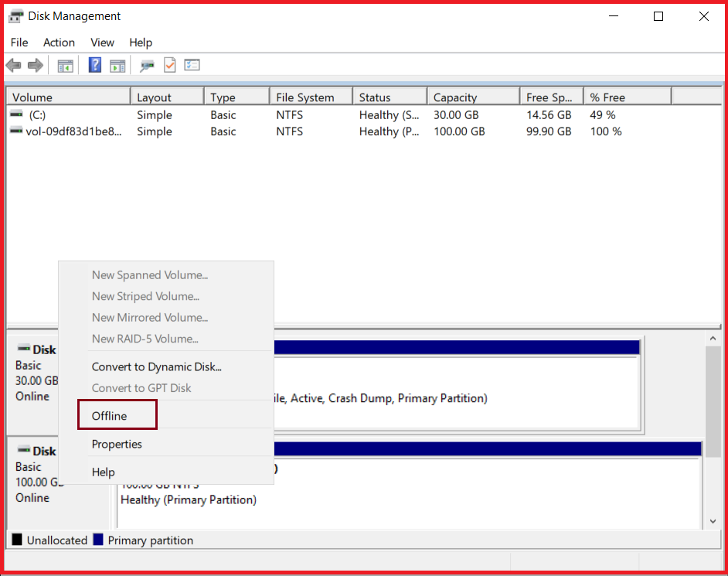Toggle the Show/Hide Console Tree icon

point(65,65)
